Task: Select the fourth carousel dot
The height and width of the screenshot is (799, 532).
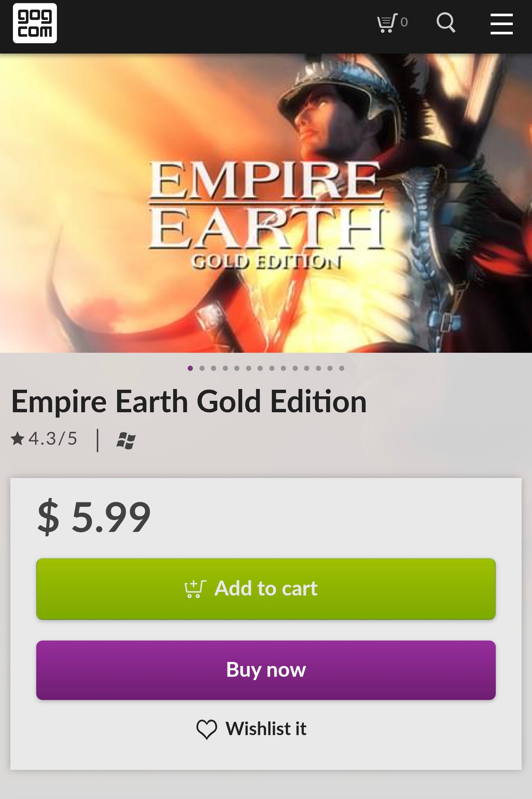Action: 225,368
